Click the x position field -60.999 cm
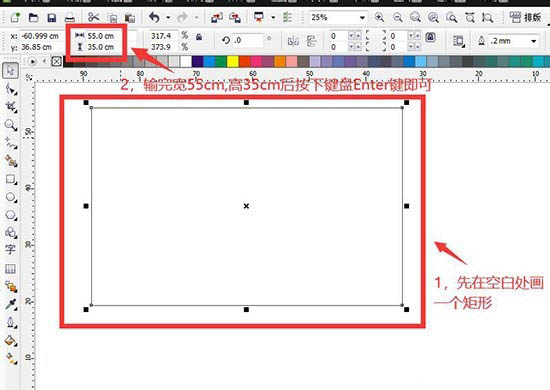 click(x=40, y=36)
